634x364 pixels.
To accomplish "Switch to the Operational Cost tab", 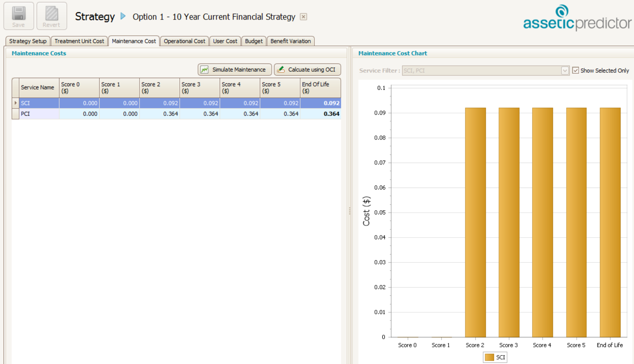I will [184, 41].
